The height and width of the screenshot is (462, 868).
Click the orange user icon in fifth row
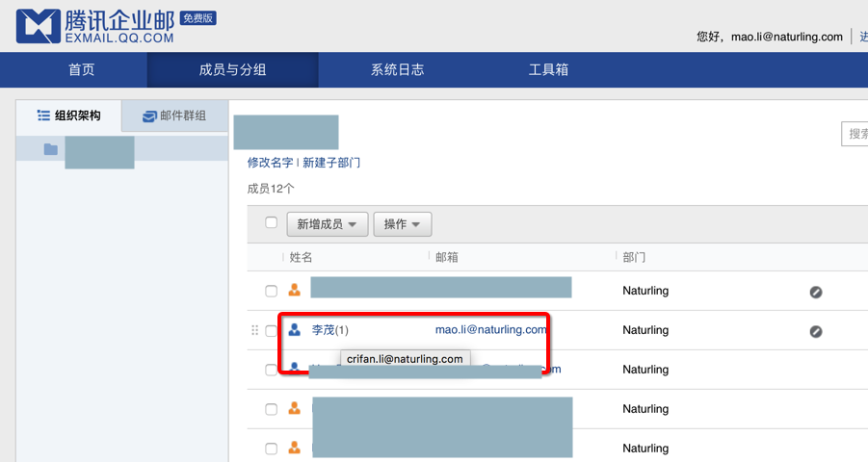pos(295,448)
